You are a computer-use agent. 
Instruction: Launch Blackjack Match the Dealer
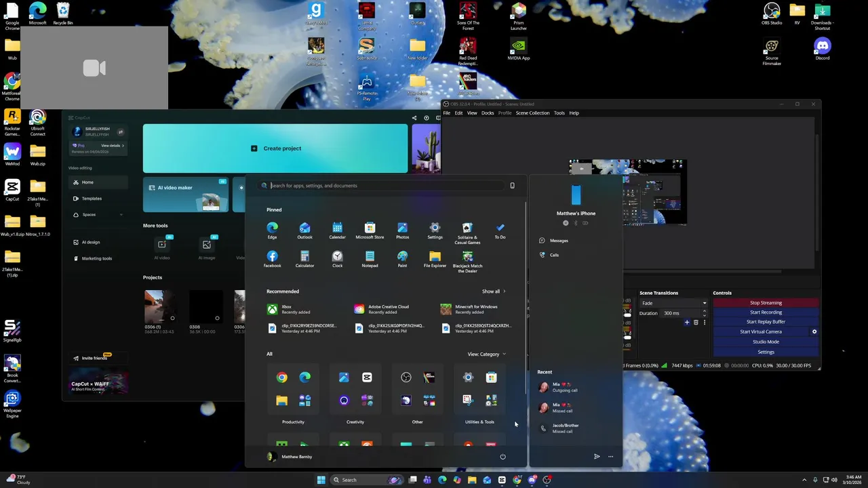pyautogui.click(x=467, y=262)
